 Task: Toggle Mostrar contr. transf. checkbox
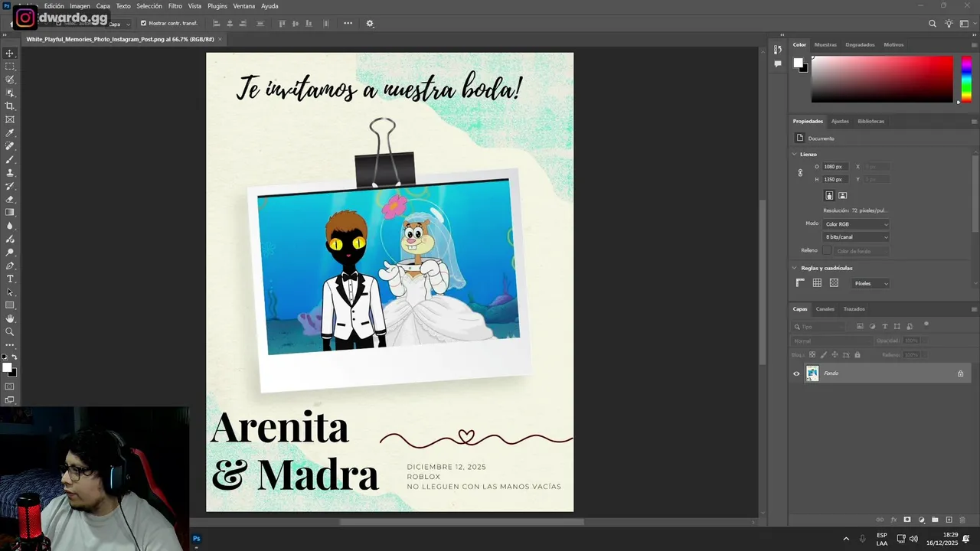(143, 24)
